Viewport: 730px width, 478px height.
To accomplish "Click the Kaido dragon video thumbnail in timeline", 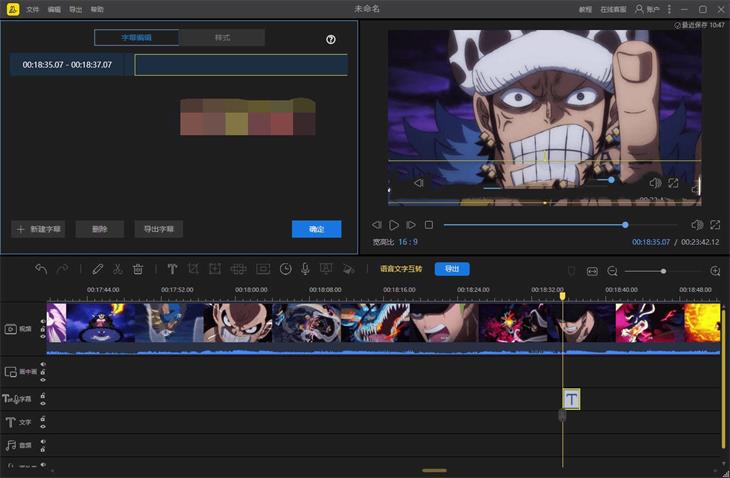I will click(x=375, y=323).
